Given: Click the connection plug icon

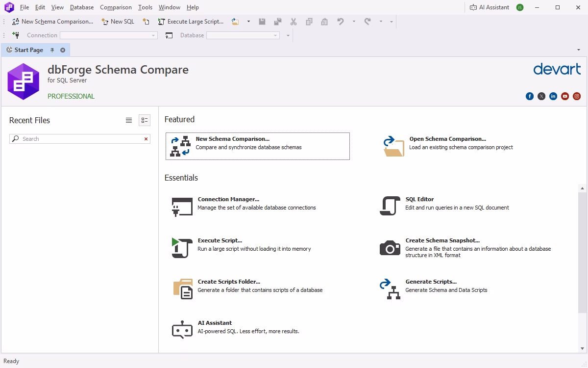Looking at the screenshot, I should point(16,35).
